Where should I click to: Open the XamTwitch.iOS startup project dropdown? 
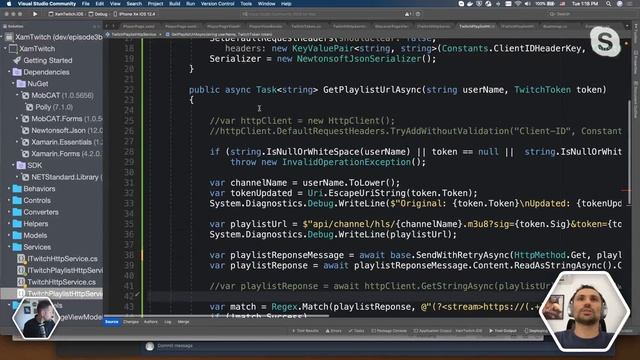(66, 14)
